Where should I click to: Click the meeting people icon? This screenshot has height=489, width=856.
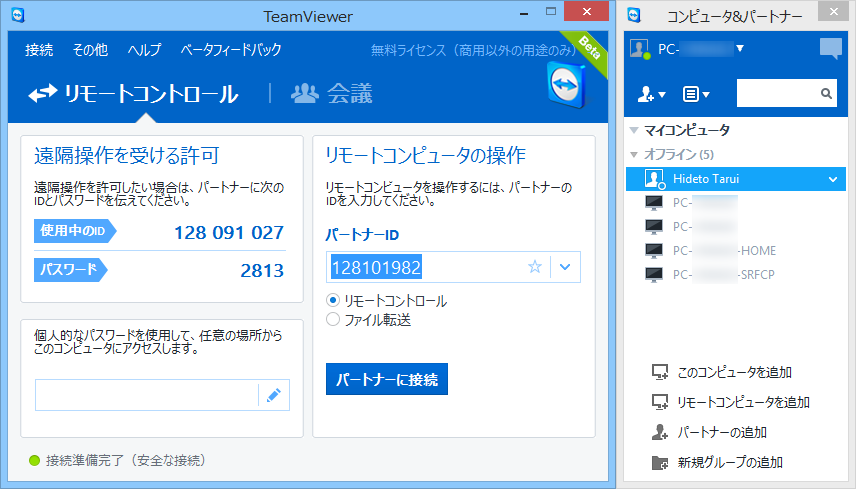305,93
